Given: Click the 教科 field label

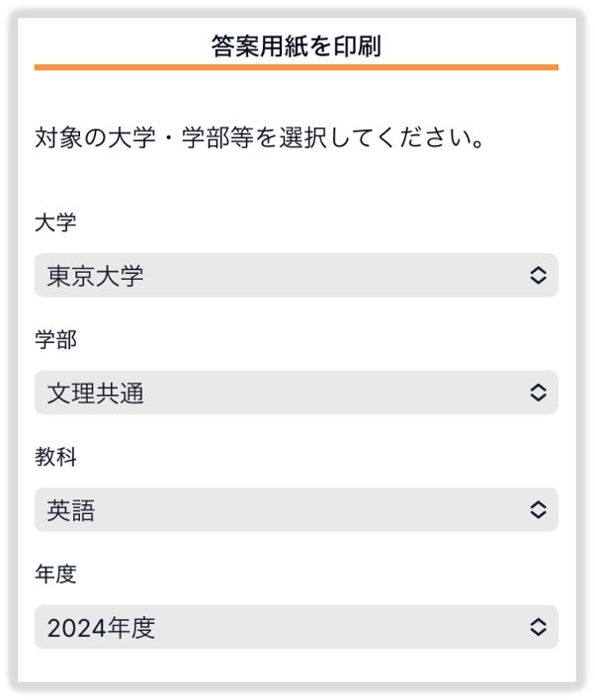Looking at the screenshot, I should click(x=55, y=457).
